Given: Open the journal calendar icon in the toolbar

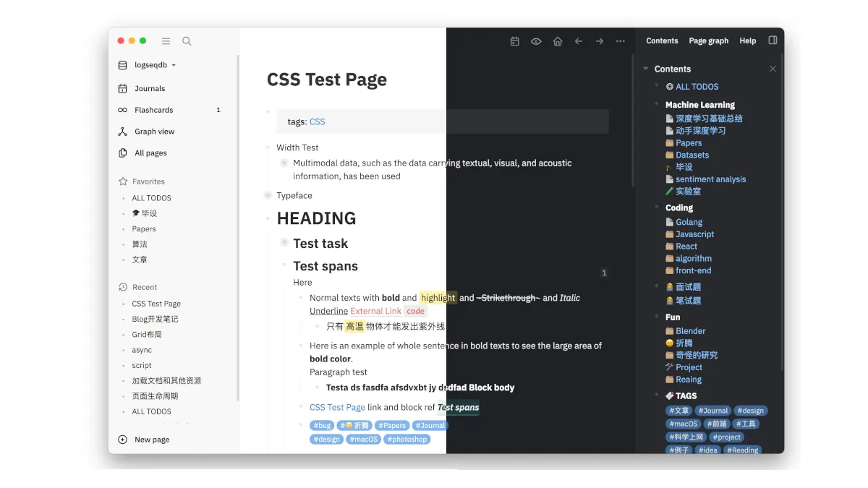Looking at the screenshot, I should pos(515,41).
